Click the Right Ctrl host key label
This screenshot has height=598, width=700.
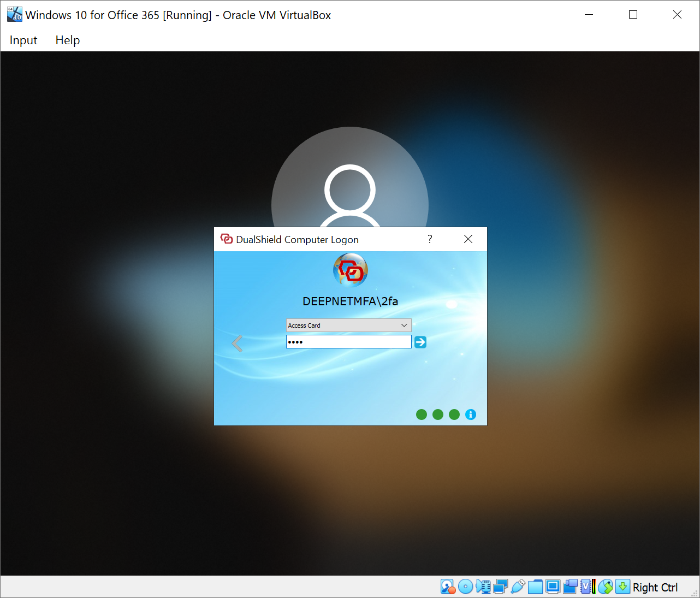click(x=655, y=588)
